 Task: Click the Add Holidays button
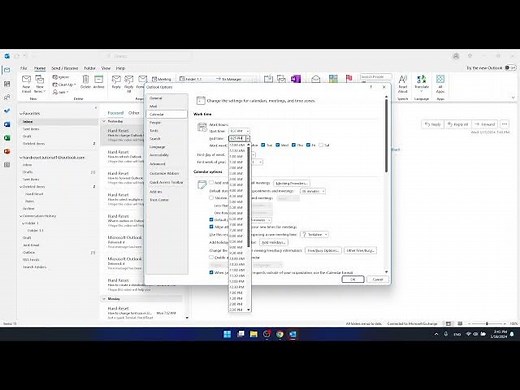pyautogui.click(x=273, y=242)
